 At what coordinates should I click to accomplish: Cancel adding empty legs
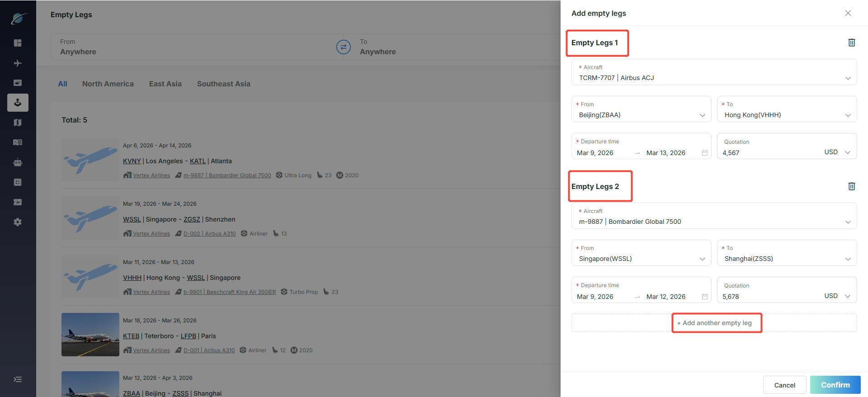point(785,385)
